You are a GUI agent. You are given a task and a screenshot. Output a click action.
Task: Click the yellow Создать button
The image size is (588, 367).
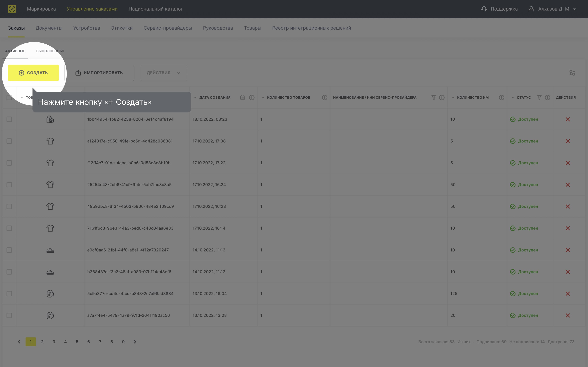pyautogui.click(x=33, y=73)
